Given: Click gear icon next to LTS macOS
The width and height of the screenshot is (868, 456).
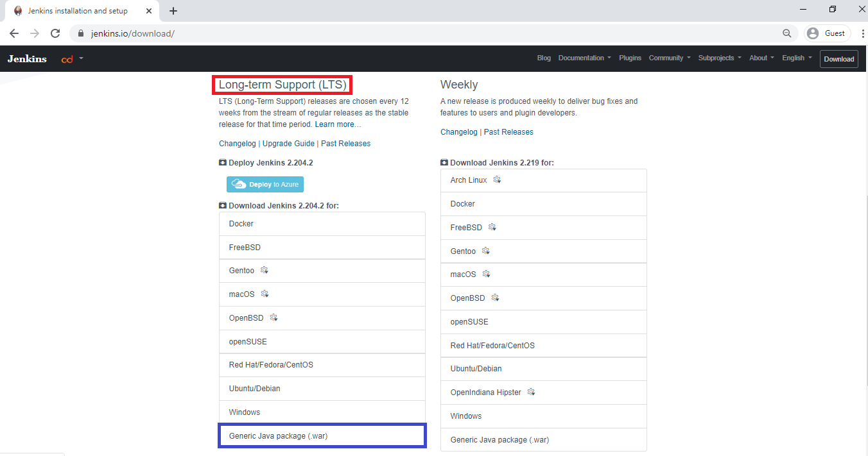Looking at the screenshot, I should pyautogui.click(x=265, y=294).
